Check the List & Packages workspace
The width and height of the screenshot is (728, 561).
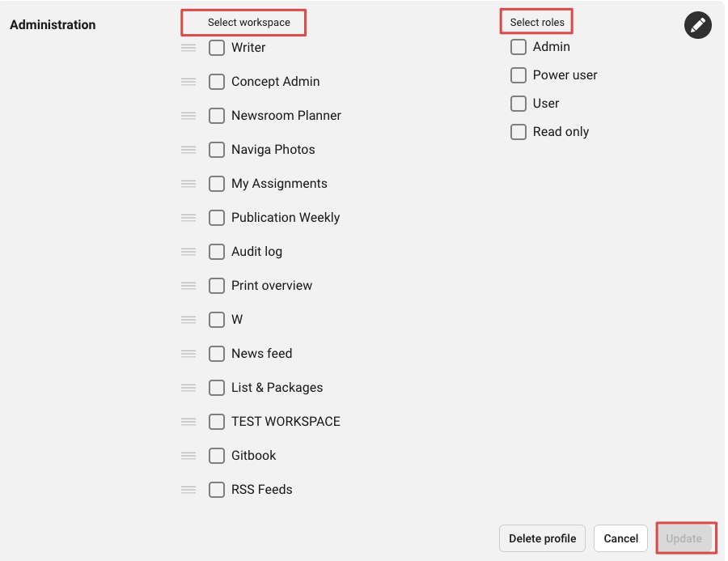pos(217,388)
